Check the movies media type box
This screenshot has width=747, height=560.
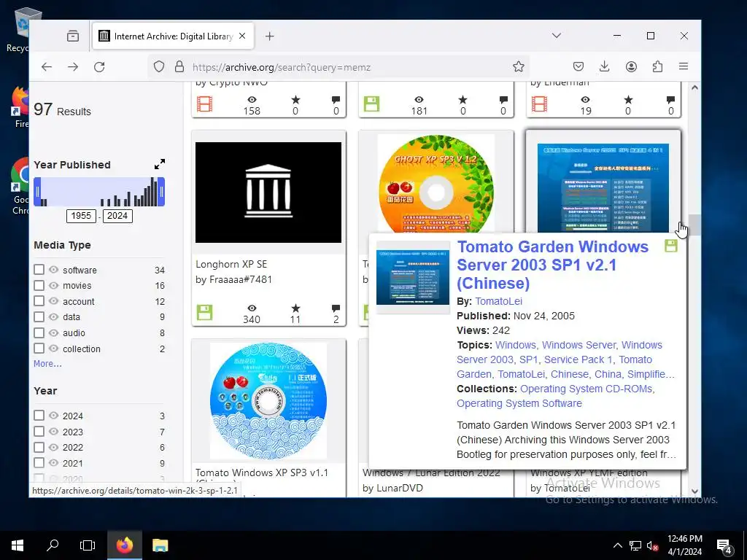click(39, 286)
